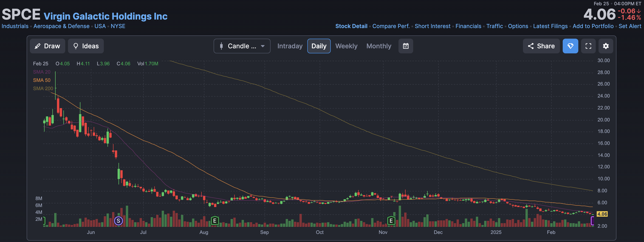Click the -1.46% change value

[629, 17]
